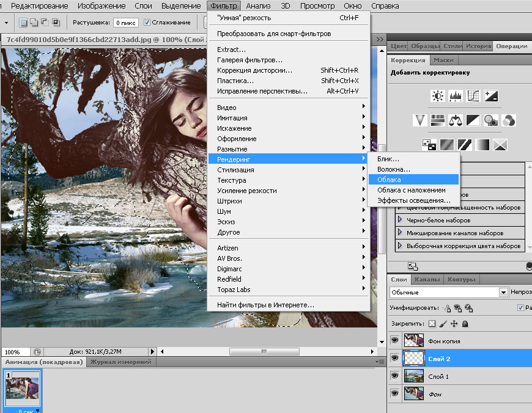Image resolution: width=532 pixels, height=413 pixels.
Task: Open Topaz Labs filter submenu
Action: 288,290
